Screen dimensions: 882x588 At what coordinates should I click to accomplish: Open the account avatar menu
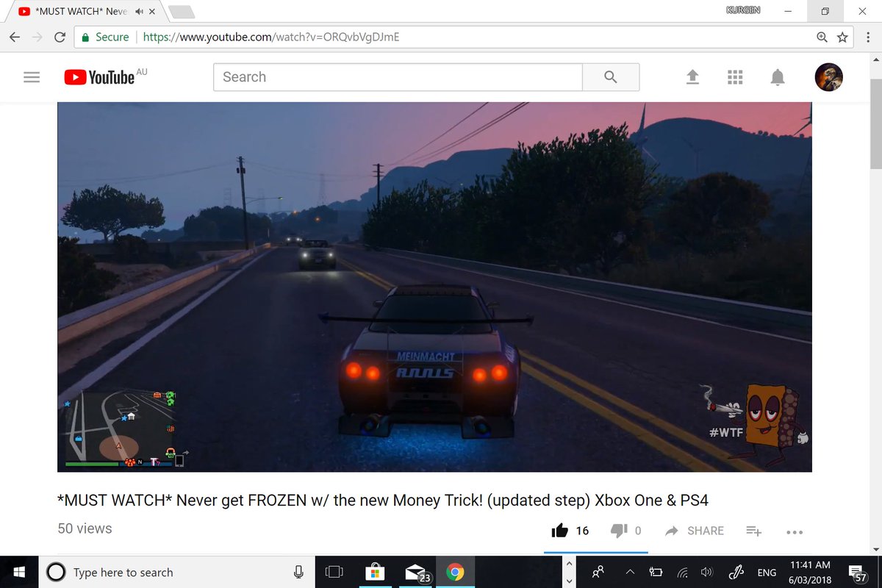[829, 77]
